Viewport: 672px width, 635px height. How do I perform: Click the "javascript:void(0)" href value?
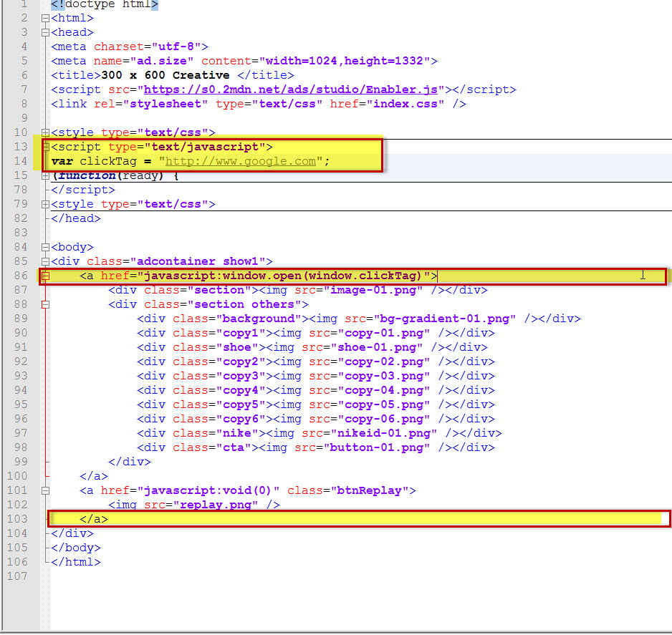208,490
